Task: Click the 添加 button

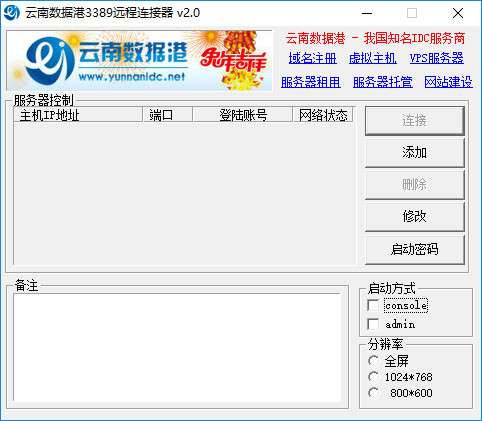Action: [415, 153]
